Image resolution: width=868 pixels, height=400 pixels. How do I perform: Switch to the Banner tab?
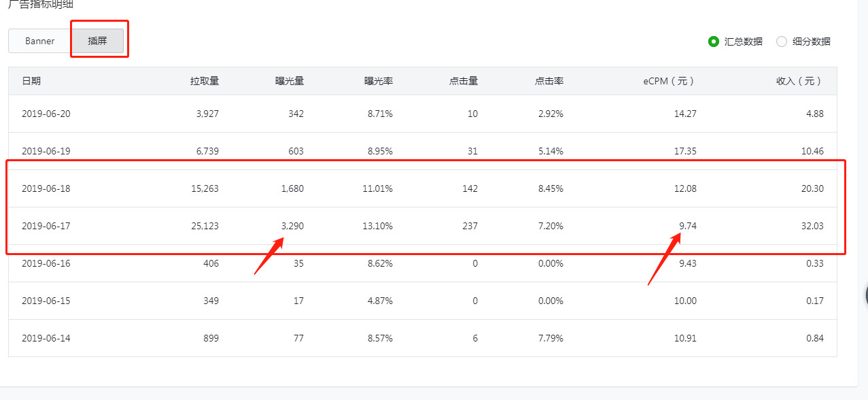40,41
